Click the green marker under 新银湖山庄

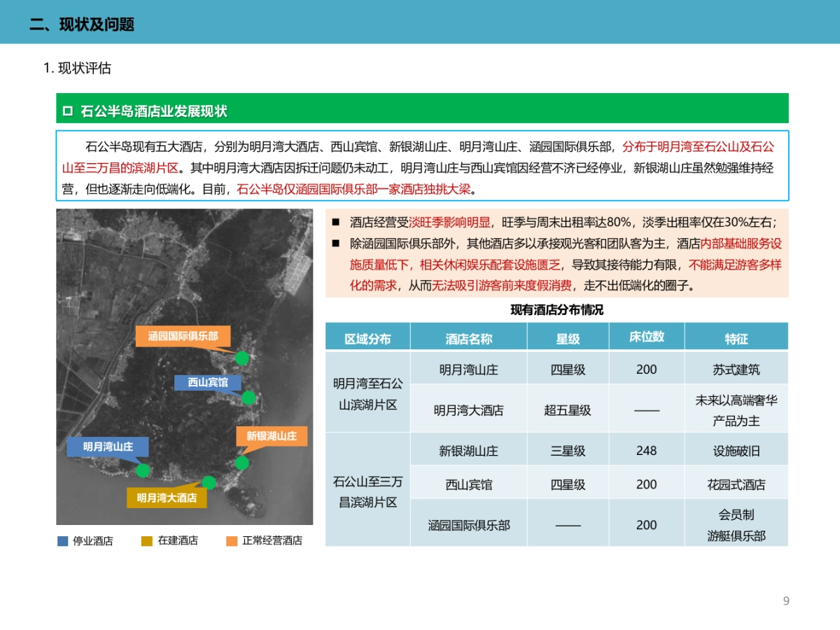click(x=242, y=463)
